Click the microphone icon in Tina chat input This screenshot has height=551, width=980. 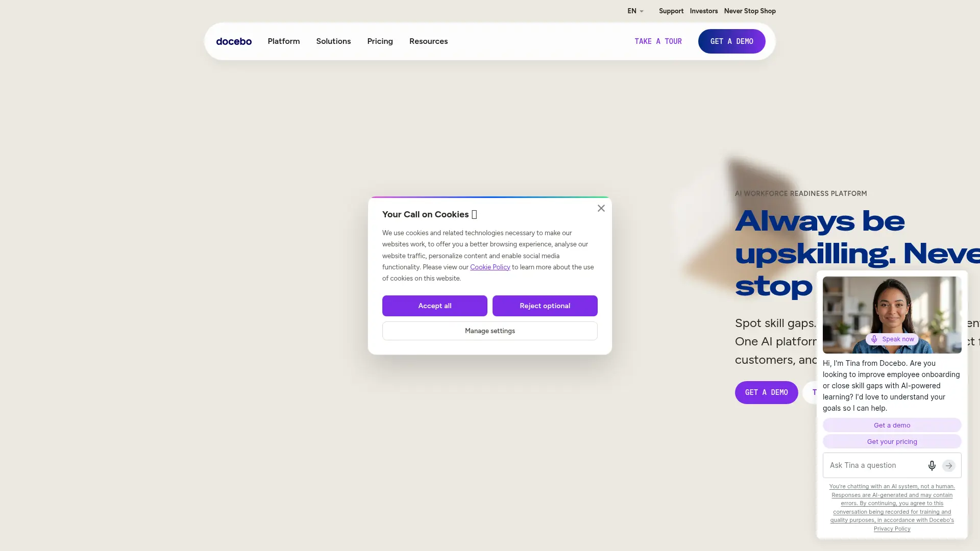[932, 465]
